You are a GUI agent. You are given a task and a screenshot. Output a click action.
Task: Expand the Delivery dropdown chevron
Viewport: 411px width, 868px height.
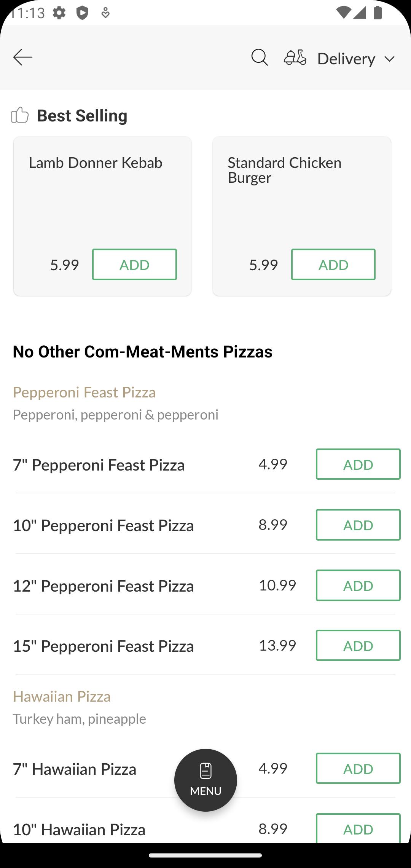tap(389, 59)
